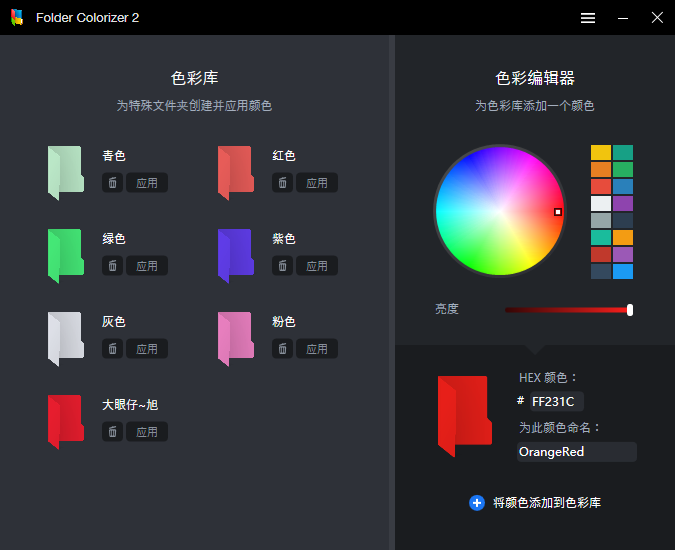Image resolution: width=675 pixels, height=550 pixels.
Task: Click the OrangeRed preview folder icon
Action: (464, 416)
